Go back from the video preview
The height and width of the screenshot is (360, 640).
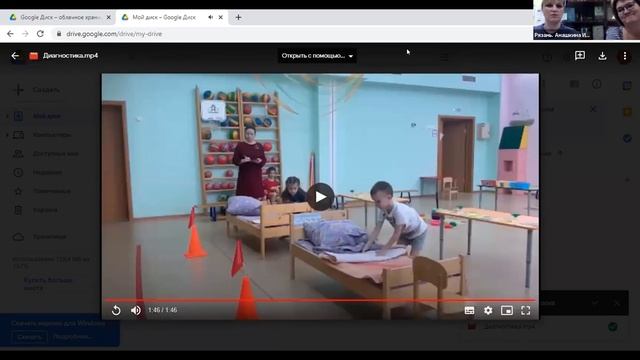click(x=15, y=56)
